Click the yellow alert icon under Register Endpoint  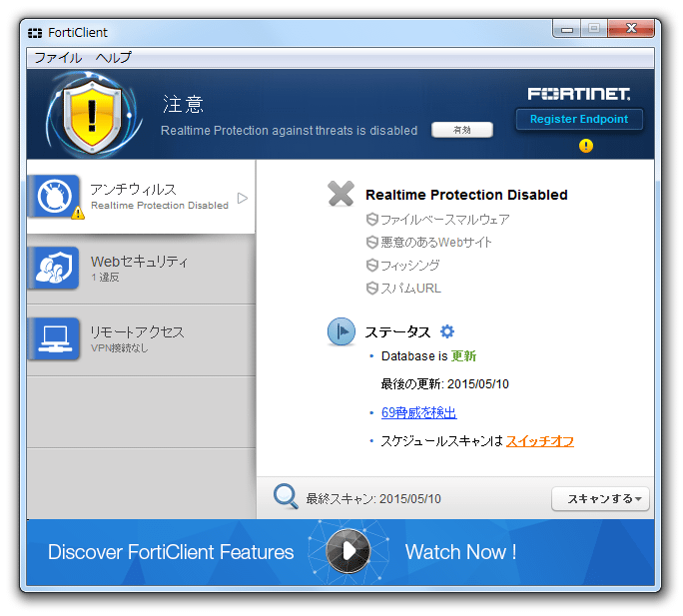tap(586, 146)
